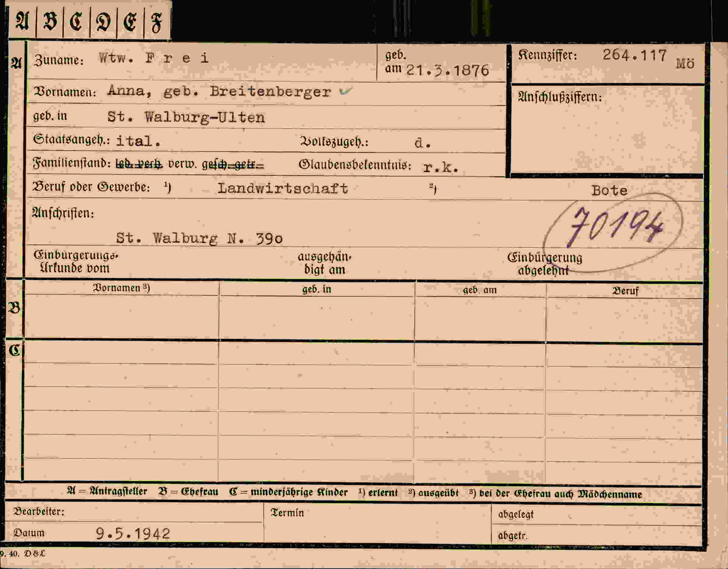
Task: Click legend text 'C = minderjährige Kinder'
Action: pyautogui.click(x=288, y=493)
